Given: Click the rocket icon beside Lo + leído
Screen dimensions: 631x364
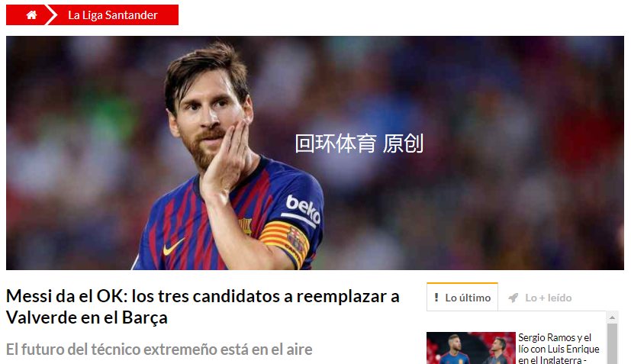Looking at the screenshot, I should (513, 298).
